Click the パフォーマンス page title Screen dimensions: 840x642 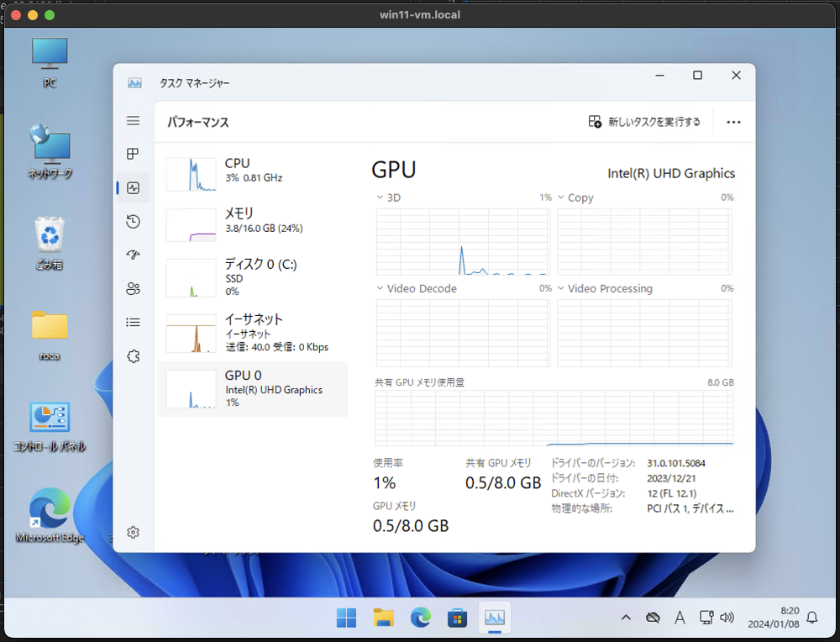(x=198, y=122)
